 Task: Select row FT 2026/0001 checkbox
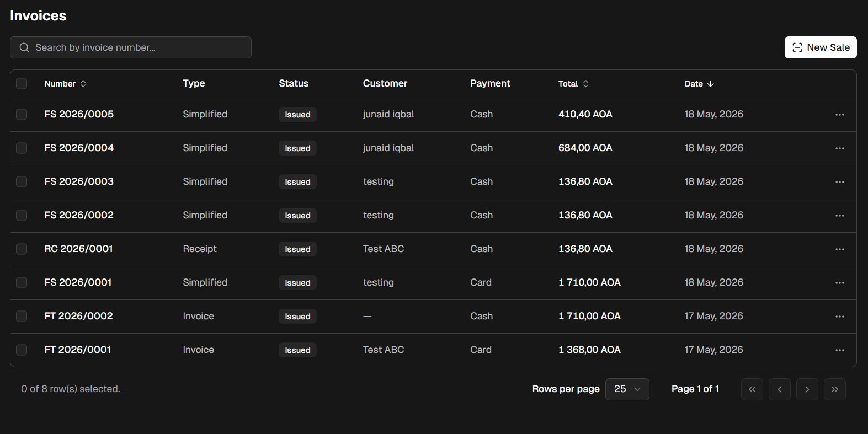(22, 350)
